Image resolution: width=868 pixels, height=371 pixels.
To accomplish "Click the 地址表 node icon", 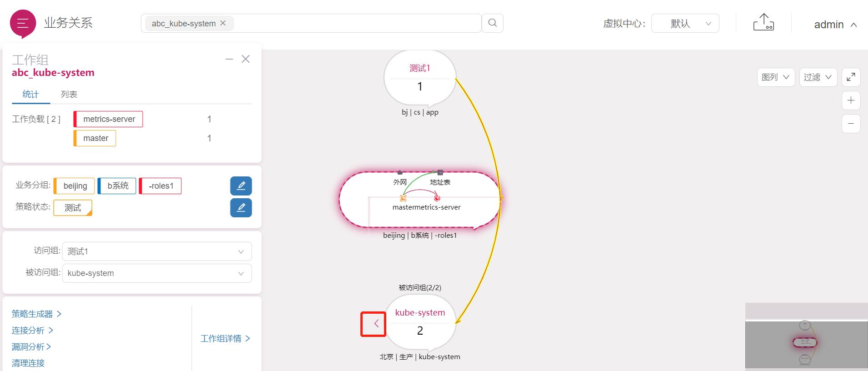I will pos(440,173).
